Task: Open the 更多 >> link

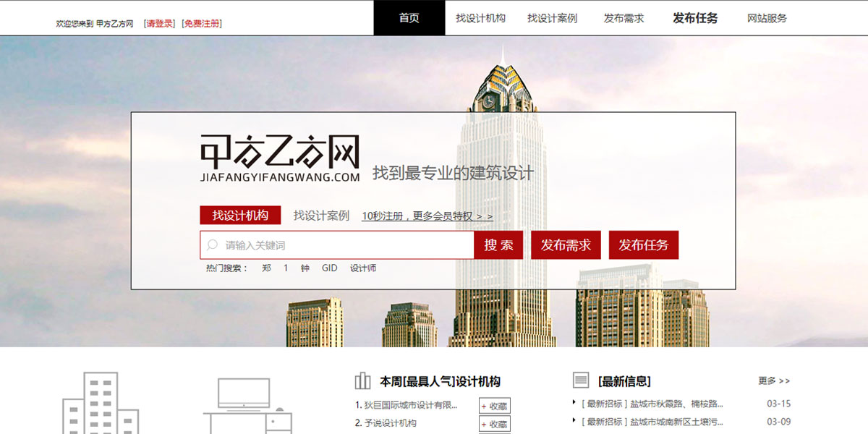Action: pyautogui.click(x=774, y=380)
